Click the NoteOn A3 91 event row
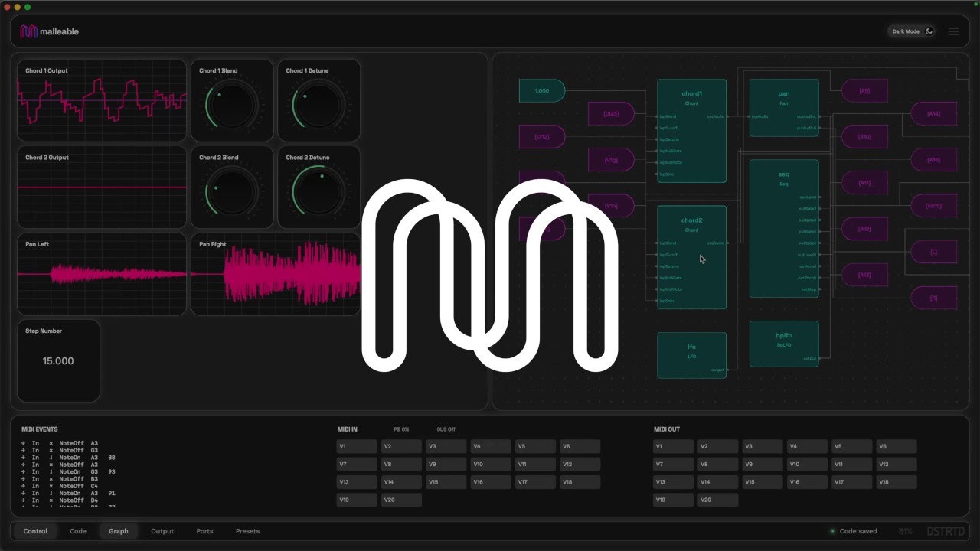This screenshot has width=980, height=551. pyautogui.click(x=68, y=494)
